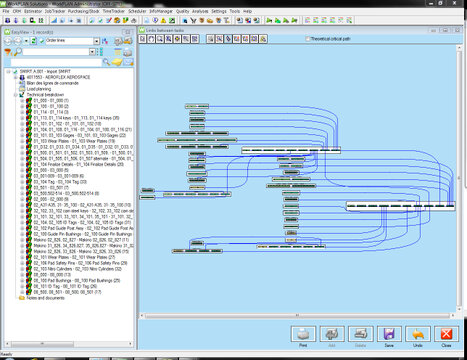Open the Quality menu

click(182, 11)
